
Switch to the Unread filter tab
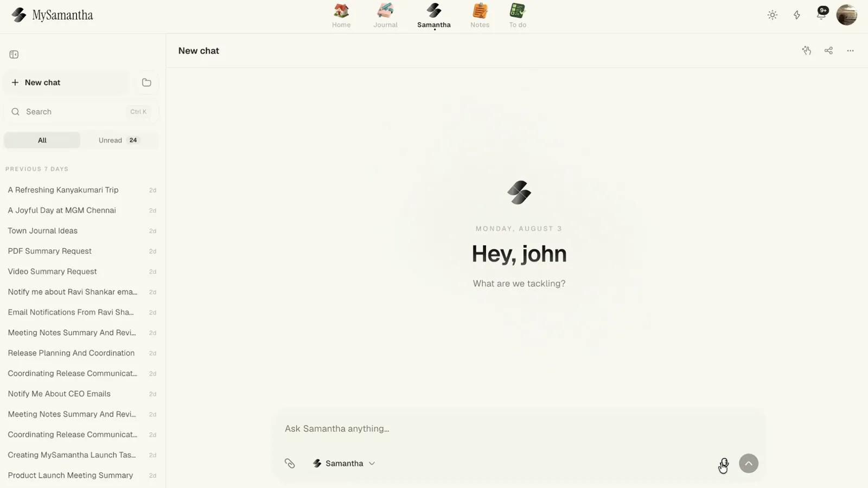(x=119, y=140)
